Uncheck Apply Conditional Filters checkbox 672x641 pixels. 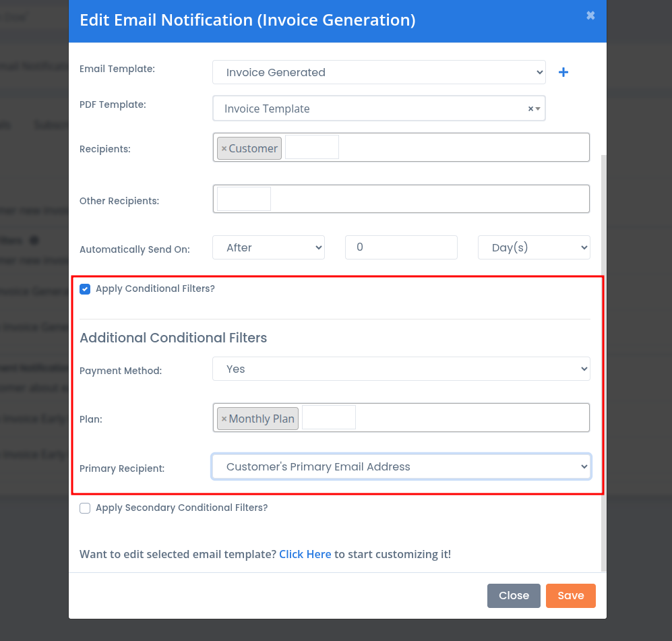(x=85, y=289)
